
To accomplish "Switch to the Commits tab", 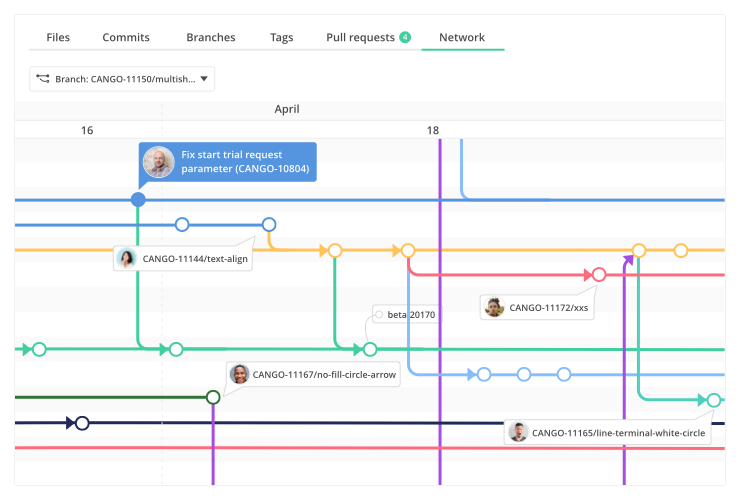I will tap(126, 38).
